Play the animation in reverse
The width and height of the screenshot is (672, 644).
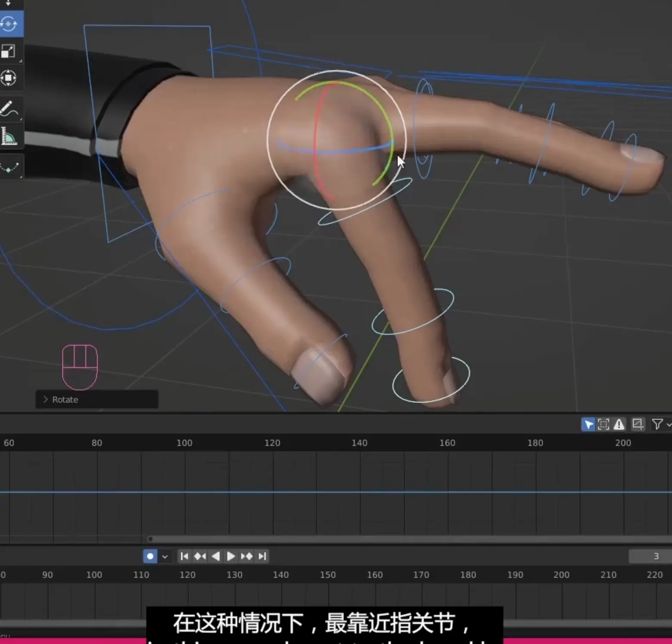(216, 556)
